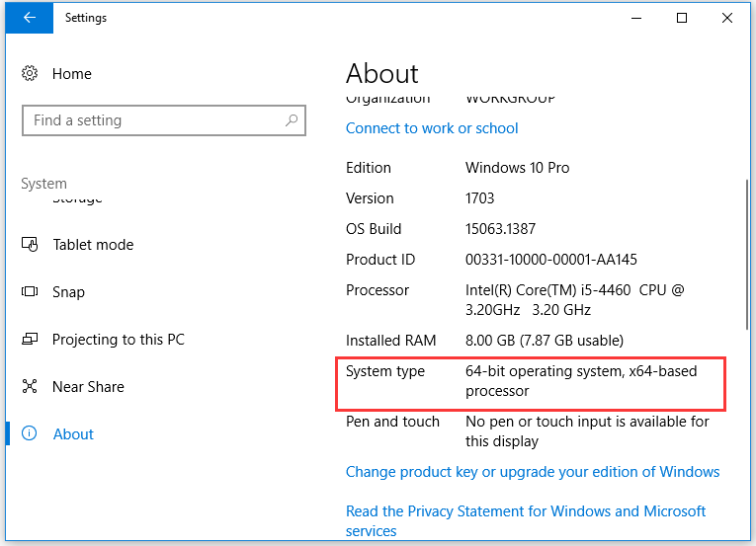Click the vertical scrollbar of About pane
Viewport: 756px width, 546px height.
[x=747, y=255]
